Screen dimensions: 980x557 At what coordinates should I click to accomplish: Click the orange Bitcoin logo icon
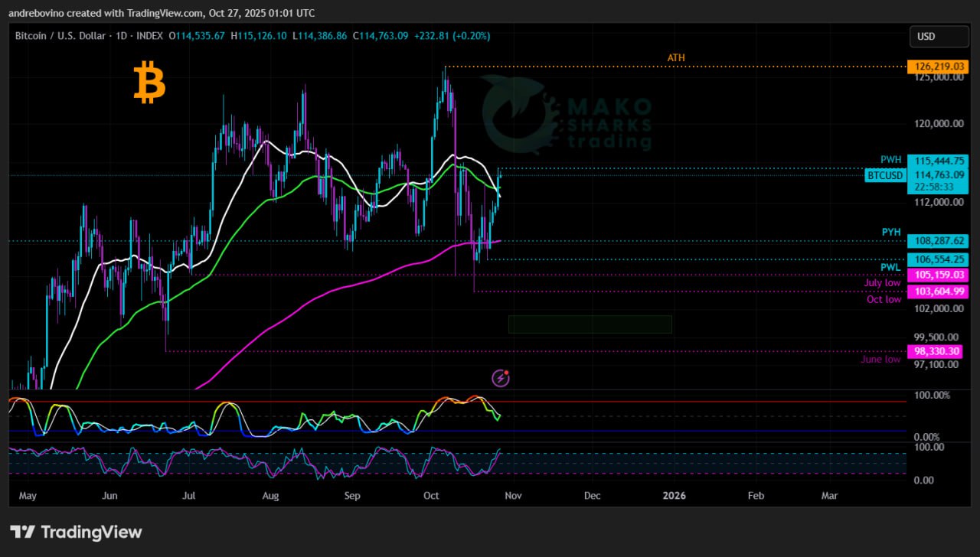click(149, 83)
